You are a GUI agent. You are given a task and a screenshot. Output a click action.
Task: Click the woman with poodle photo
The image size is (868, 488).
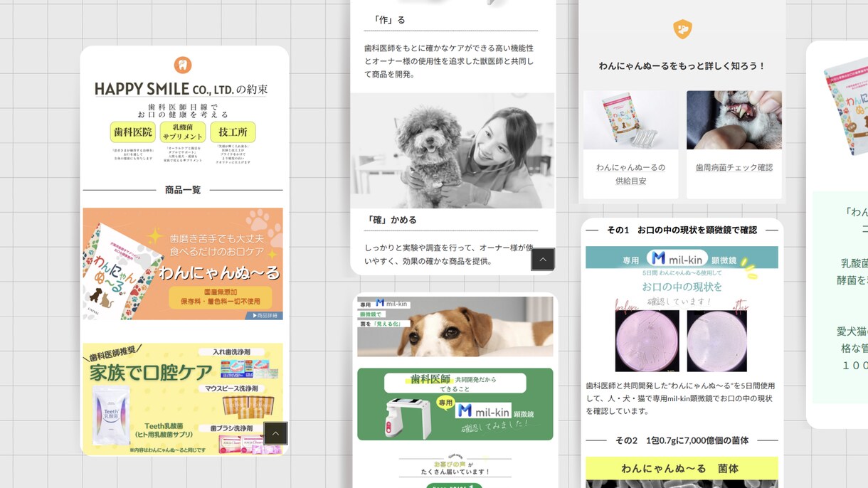point(452,150)
